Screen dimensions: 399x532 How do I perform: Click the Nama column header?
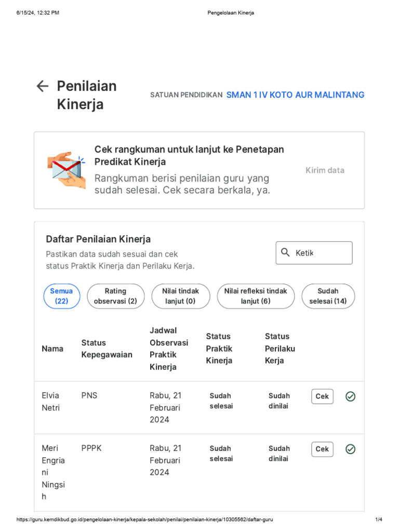pos(52,349)
